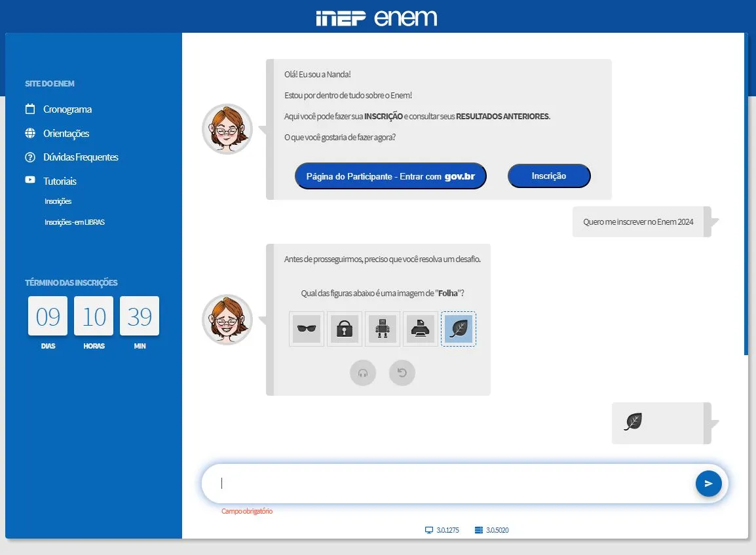Click the 39 minutes countdown tile
756x555 pixels.
pyautogui.click(x=140, y=316)
